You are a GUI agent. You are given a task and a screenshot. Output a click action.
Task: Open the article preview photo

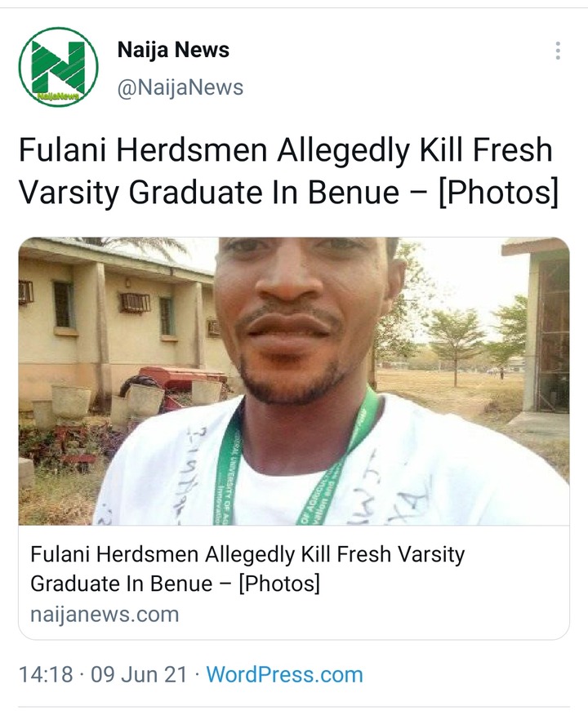[294, 381]
